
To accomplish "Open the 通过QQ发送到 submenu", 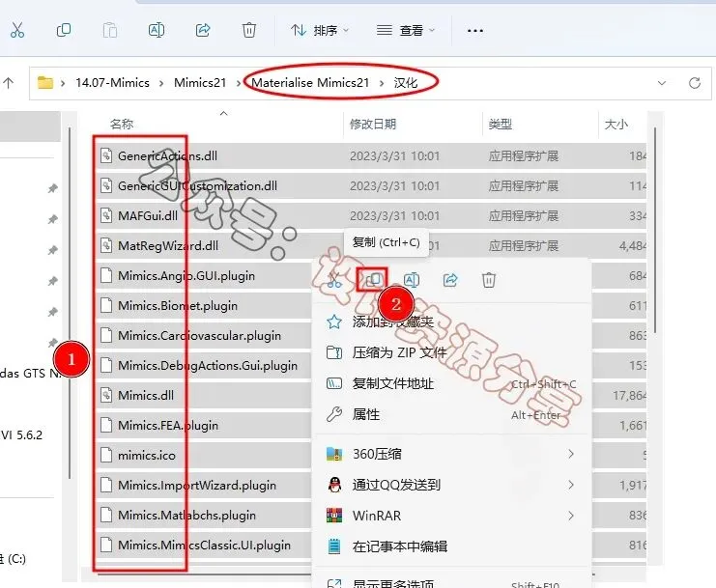I will [451, 485].
